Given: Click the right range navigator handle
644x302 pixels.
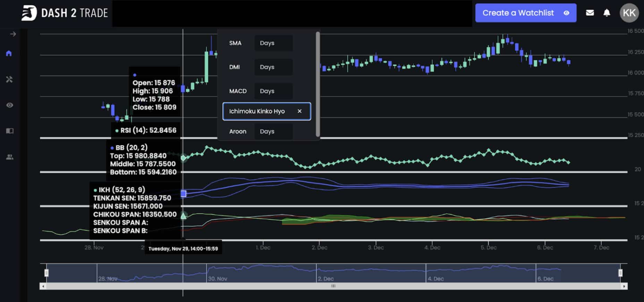Looking at the screenshot, I should point(620,273).
